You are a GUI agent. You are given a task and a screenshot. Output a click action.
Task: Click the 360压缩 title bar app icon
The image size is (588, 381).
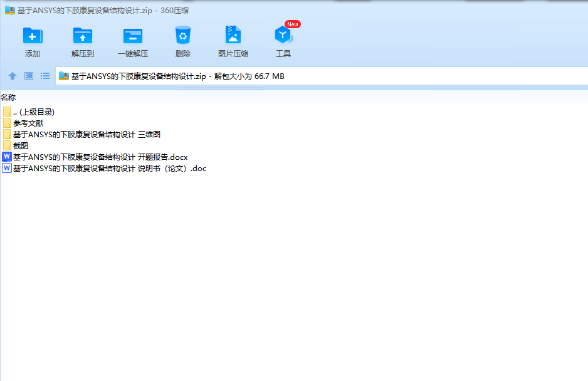[x=10, y=11]
